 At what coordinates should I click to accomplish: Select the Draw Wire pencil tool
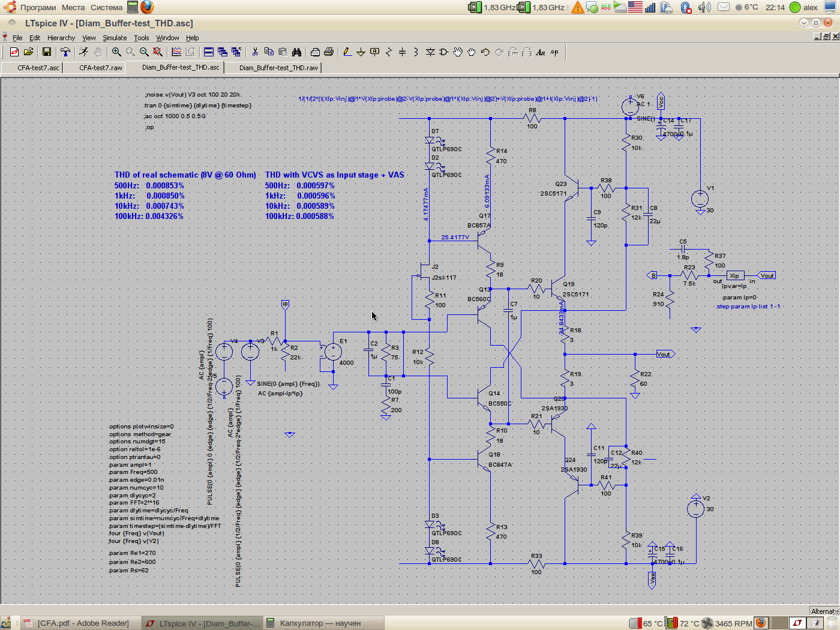(x=347, y=52)
